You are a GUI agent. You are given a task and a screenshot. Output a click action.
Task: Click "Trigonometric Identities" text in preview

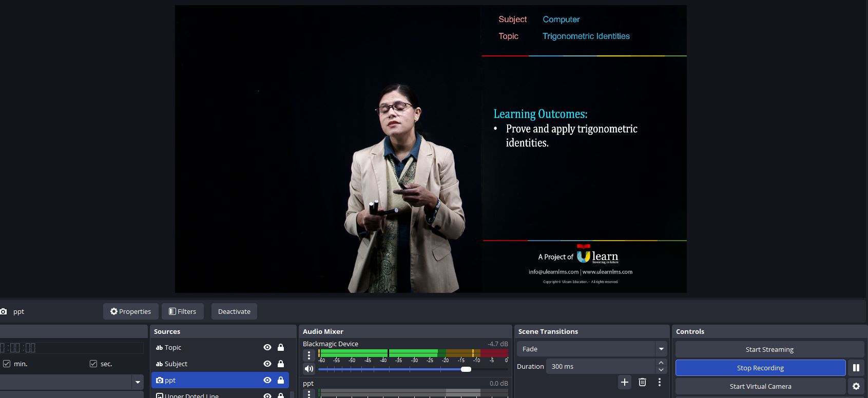[x=586, y=36]
